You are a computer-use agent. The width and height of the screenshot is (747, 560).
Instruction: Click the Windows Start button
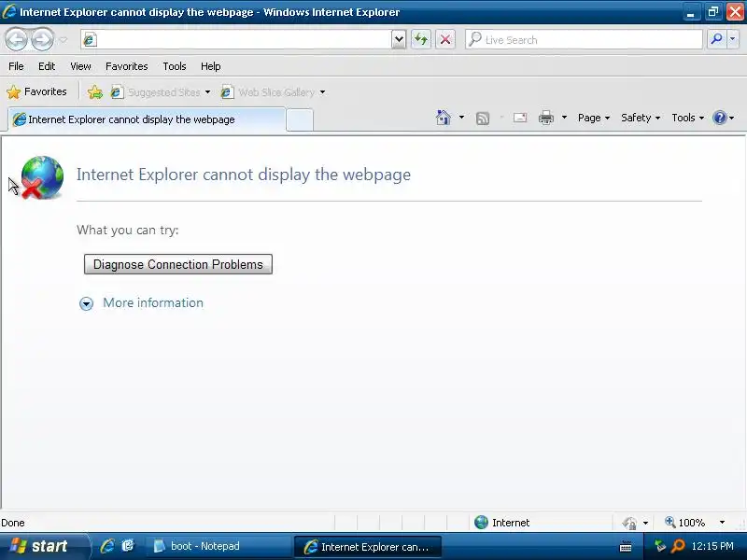click(44, 546)
